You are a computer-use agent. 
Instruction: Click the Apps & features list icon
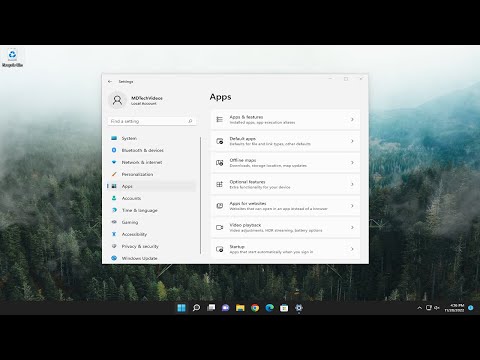219,119
